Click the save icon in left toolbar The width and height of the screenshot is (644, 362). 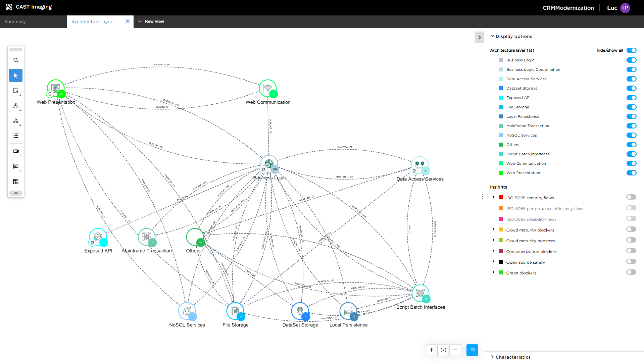(16, 182)
